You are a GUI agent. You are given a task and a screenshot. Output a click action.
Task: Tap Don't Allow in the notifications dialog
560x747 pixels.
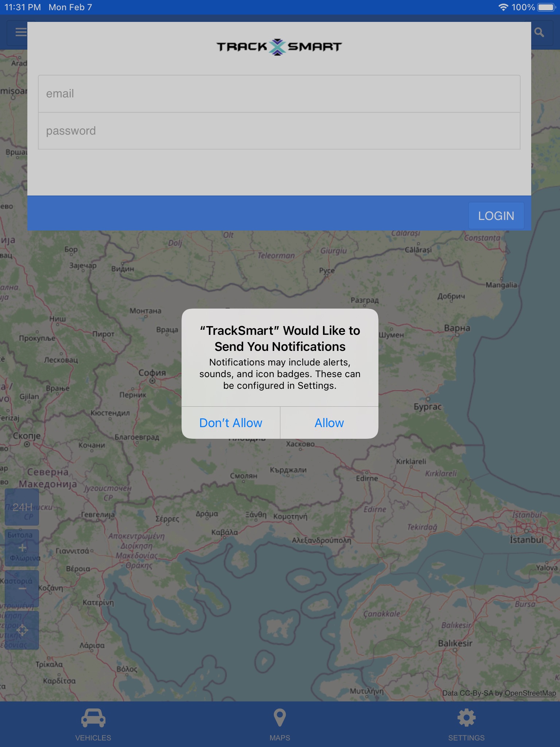tap(231, 423)
